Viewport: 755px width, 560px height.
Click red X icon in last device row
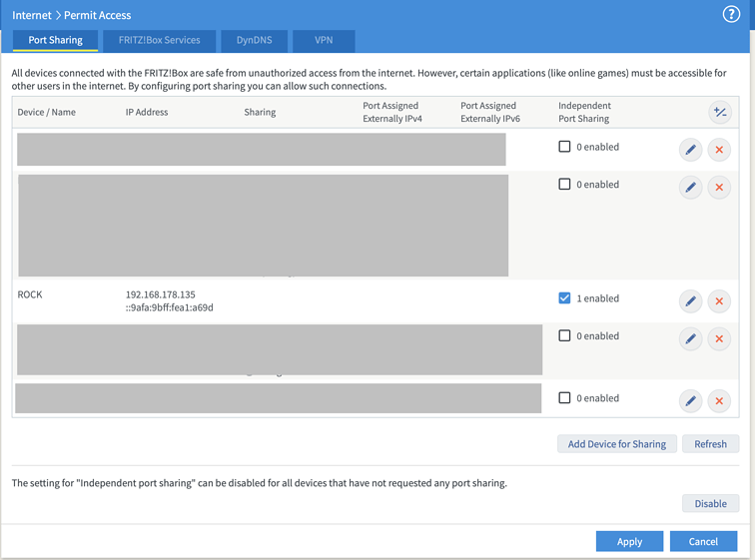coord(719,400)
